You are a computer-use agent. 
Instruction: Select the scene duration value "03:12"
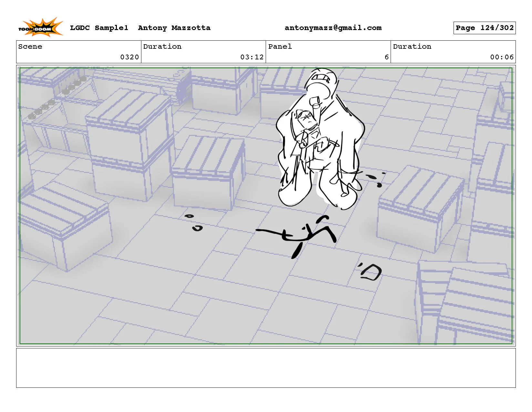pos(252,57)
